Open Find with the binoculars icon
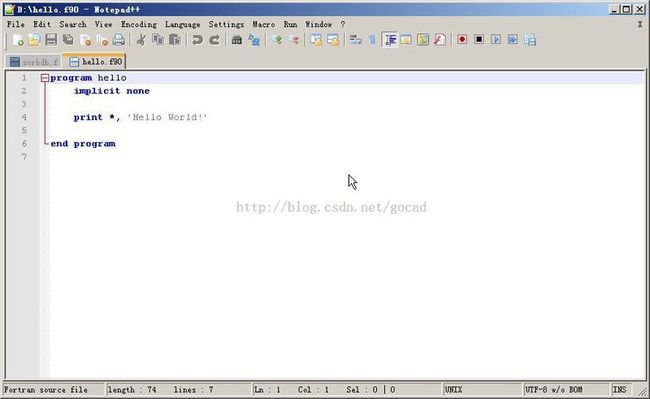Image resolution: width=650 pixels, height=399 pixels. point(237,40)
